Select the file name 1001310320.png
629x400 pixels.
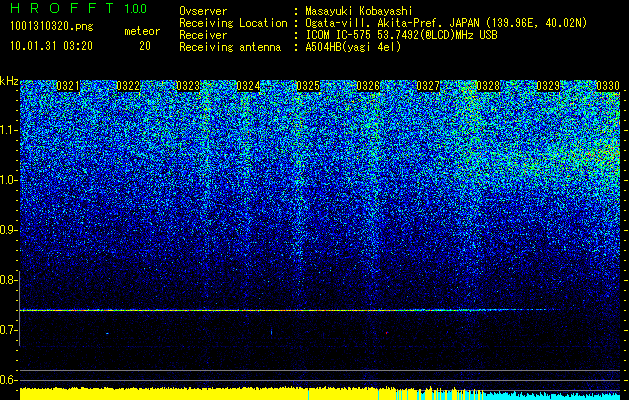pos(52,26)
